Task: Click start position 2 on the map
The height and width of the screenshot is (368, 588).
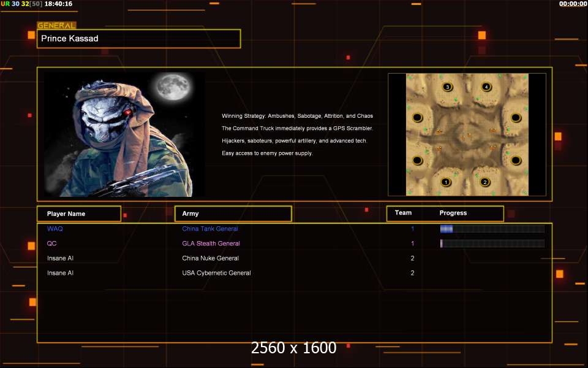Action: [485, 182]
